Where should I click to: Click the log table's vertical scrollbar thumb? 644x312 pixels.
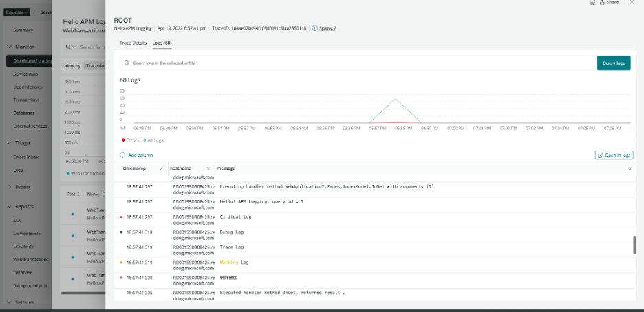(634, 245)
